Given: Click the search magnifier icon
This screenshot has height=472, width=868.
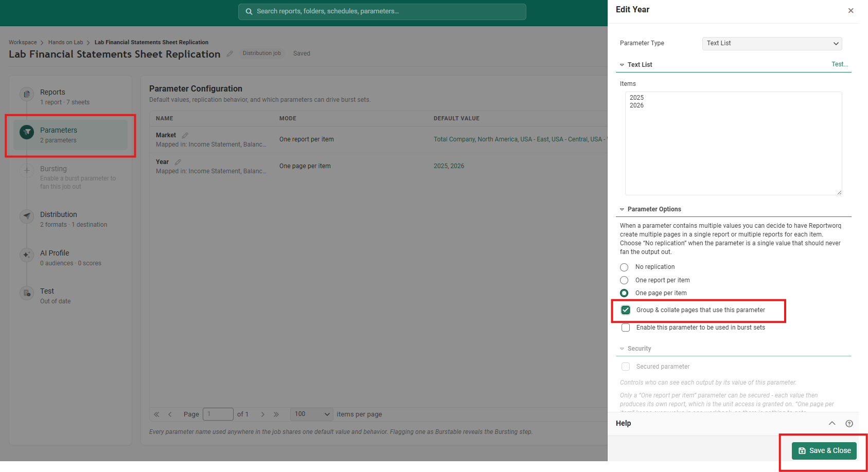Looking at the screenshot, I should pos(249,11).
